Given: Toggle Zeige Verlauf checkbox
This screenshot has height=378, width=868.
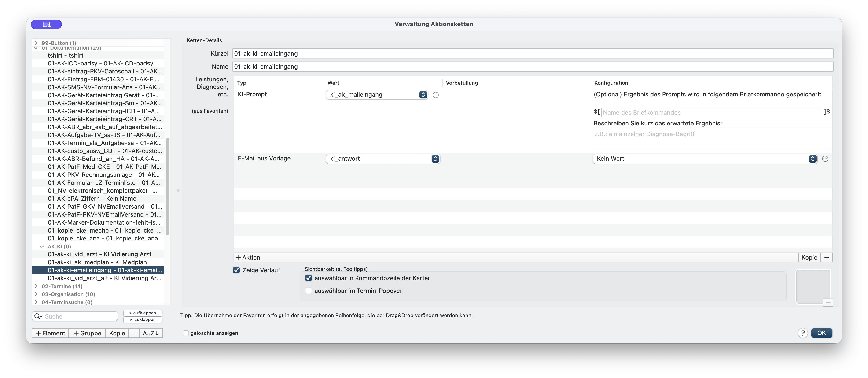Looking at the screenshot, I should (x=236, y=270).
